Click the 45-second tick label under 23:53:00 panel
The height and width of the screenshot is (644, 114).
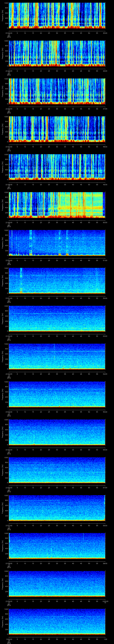tap(81, 374)
